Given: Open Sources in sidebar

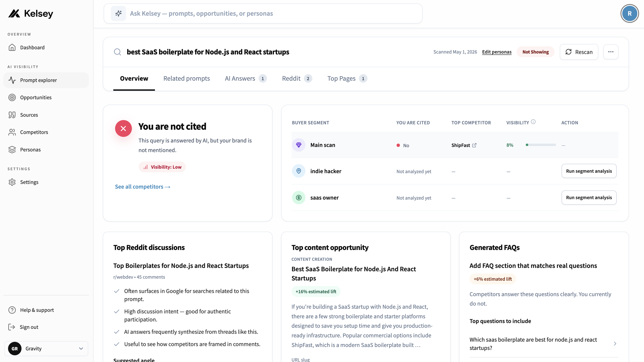Looking at the screenshot, I should tap(46, 115).
